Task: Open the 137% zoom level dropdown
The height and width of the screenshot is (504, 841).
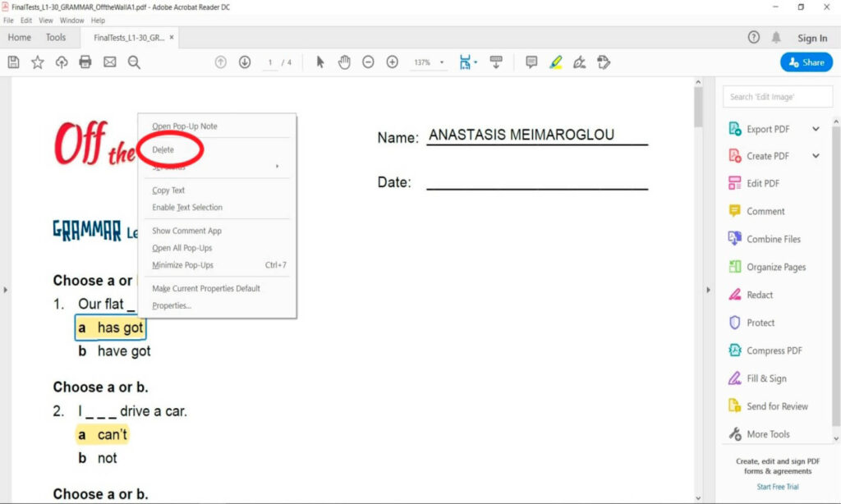Action: click(x=442, y=62)
